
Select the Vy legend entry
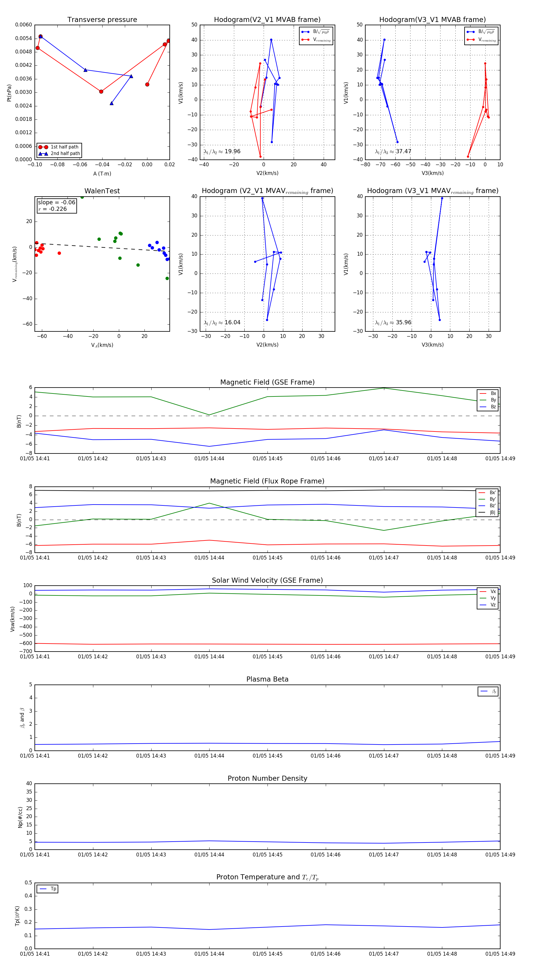[x=488, y=598]
